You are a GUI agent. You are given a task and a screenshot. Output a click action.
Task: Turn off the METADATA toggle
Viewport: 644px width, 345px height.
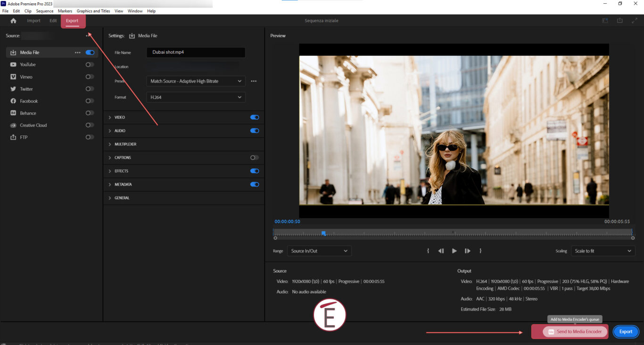point(255,185)
